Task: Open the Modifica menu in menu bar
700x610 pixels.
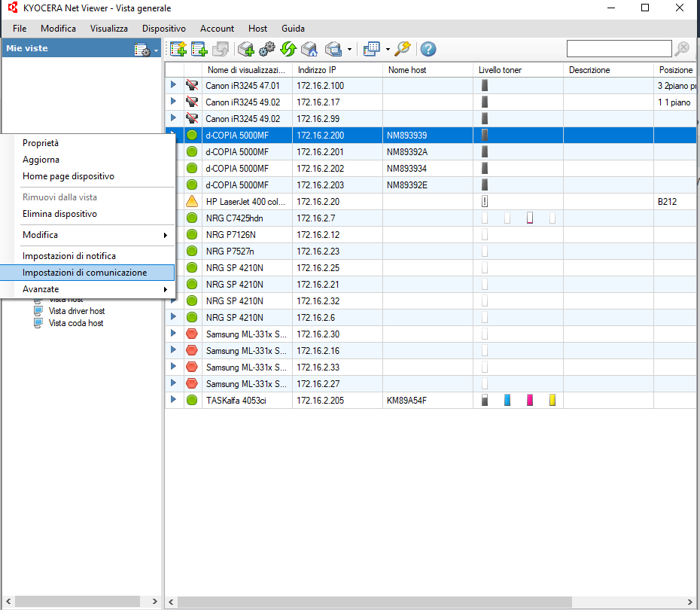Action: click(58, 29)
